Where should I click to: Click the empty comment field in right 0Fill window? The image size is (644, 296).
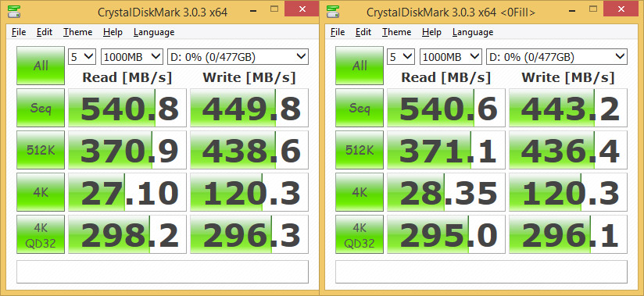[x=481, y=271]
